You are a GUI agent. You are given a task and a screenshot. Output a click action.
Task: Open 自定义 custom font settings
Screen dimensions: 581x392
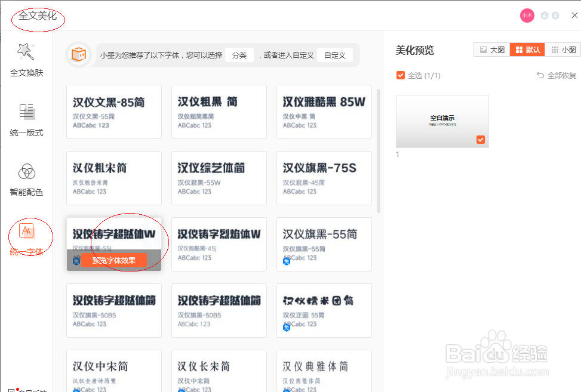click(x=335, y=54)
